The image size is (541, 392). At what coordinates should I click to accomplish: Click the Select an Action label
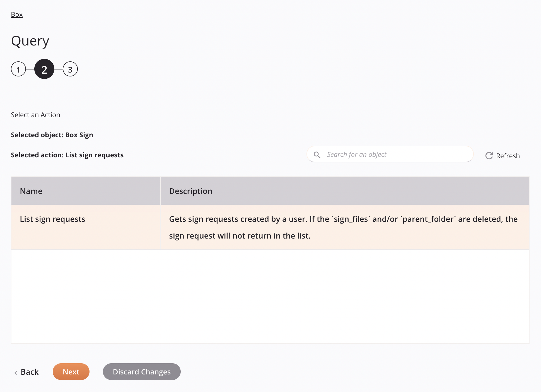[x=35, y=115]
